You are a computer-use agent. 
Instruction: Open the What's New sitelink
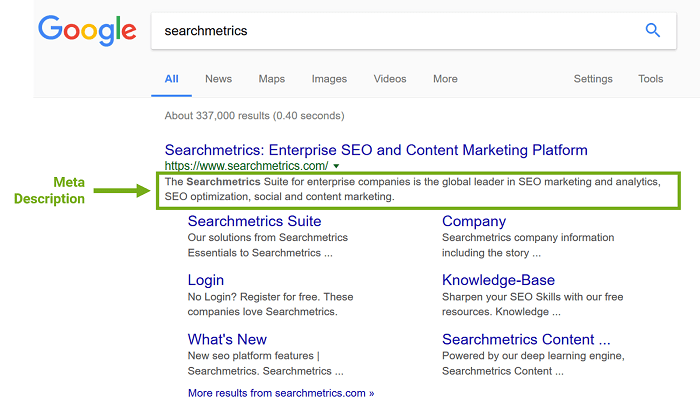227,339
